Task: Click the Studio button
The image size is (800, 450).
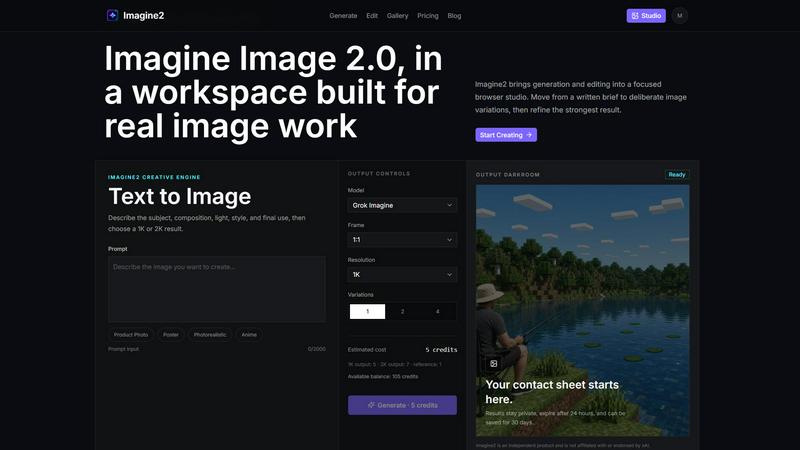Action: coord(646,16)
